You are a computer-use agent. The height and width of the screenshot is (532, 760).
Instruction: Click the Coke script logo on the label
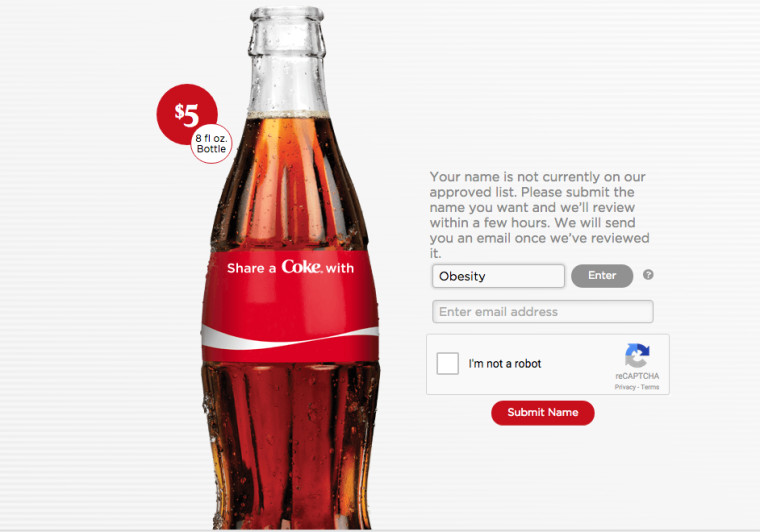(x=301, y=266)
